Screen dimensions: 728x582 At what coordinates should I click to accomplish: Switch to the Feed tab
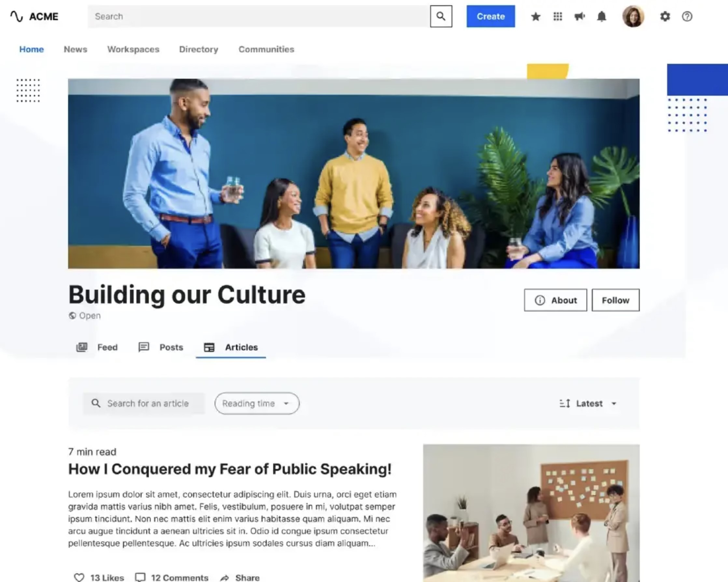[x=97, y=347]
